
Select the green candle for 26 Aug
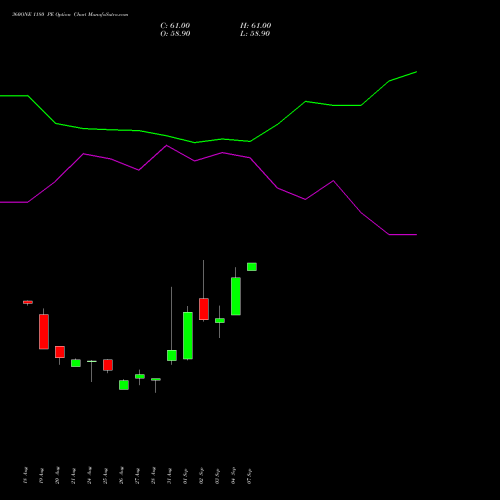tap(124, 385)
